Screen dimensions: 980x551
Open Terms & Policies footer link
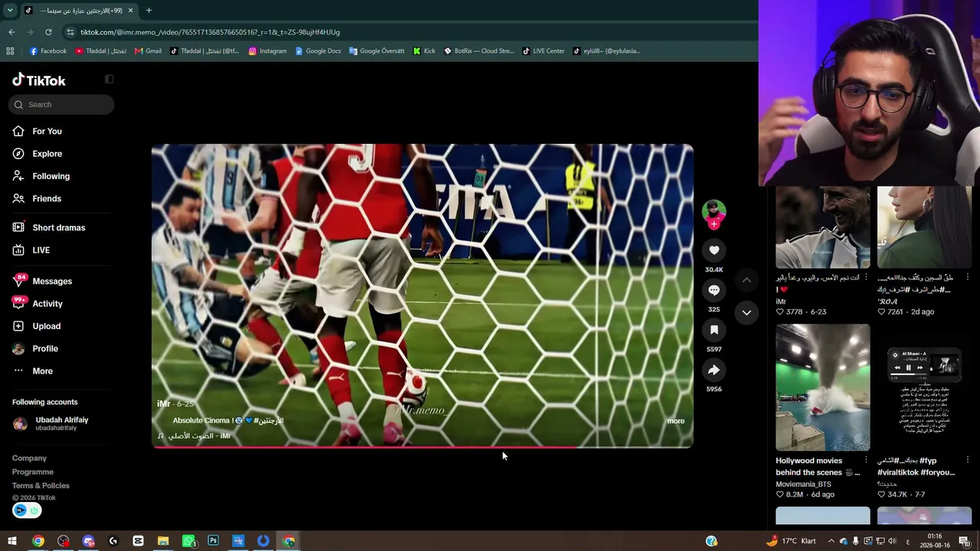(41, 486)
